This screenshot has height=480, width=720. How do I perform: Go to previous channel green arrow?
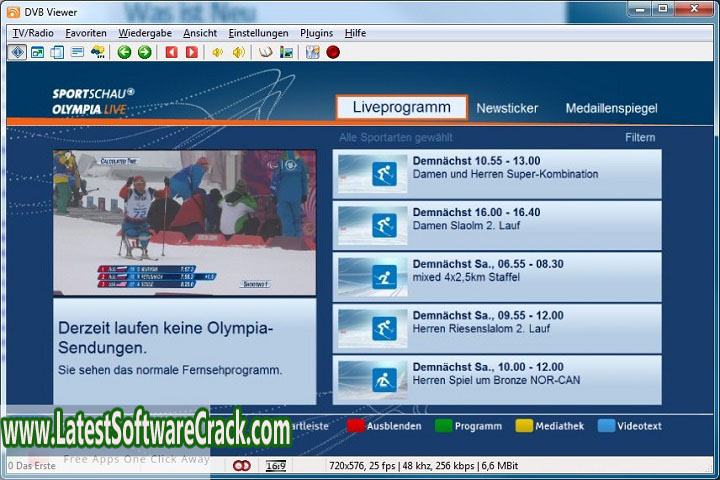(x=124, y=52)
